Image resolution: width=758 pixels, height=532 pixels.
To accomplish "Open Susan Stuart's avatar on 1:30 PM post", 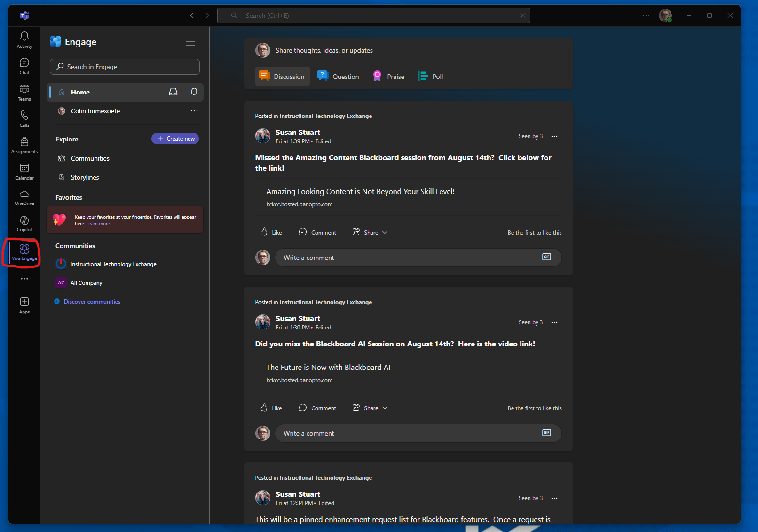I will click(x=263, y=322).
